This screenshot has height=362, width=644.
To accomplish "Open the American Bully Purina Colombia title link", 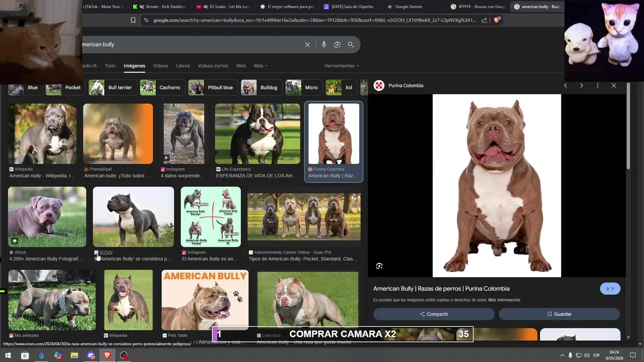I will click(x=441, y=289).
